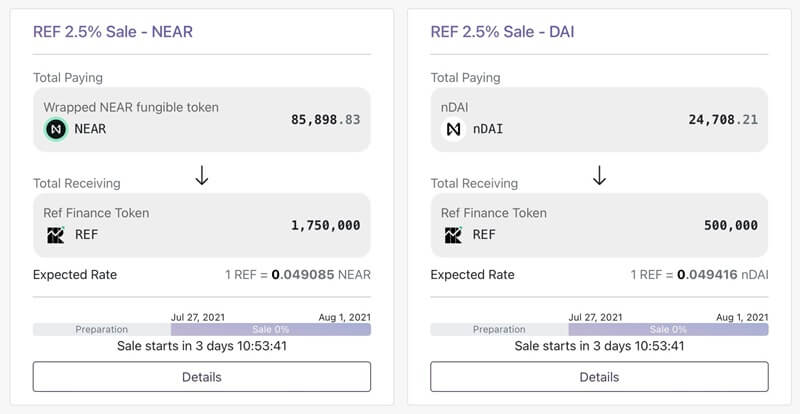Screen dimensions: 800x414
Task: Select the 24,708.21 nDAI amount
Action: (723, 119)
